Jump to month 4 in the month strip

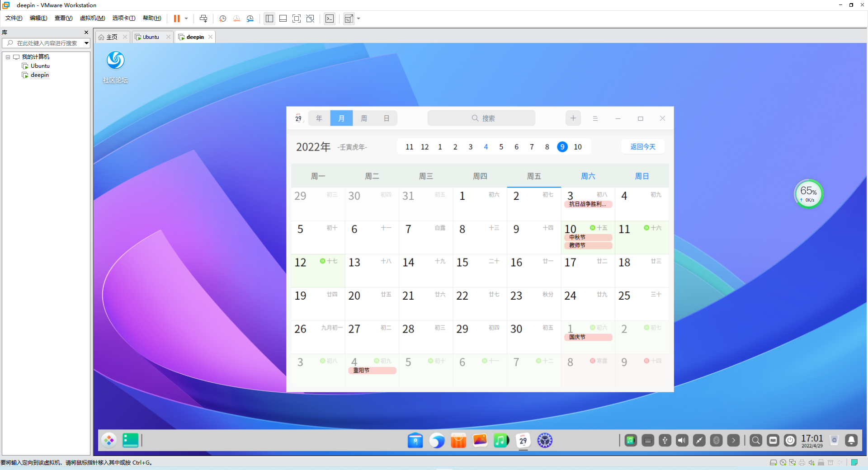486,147
